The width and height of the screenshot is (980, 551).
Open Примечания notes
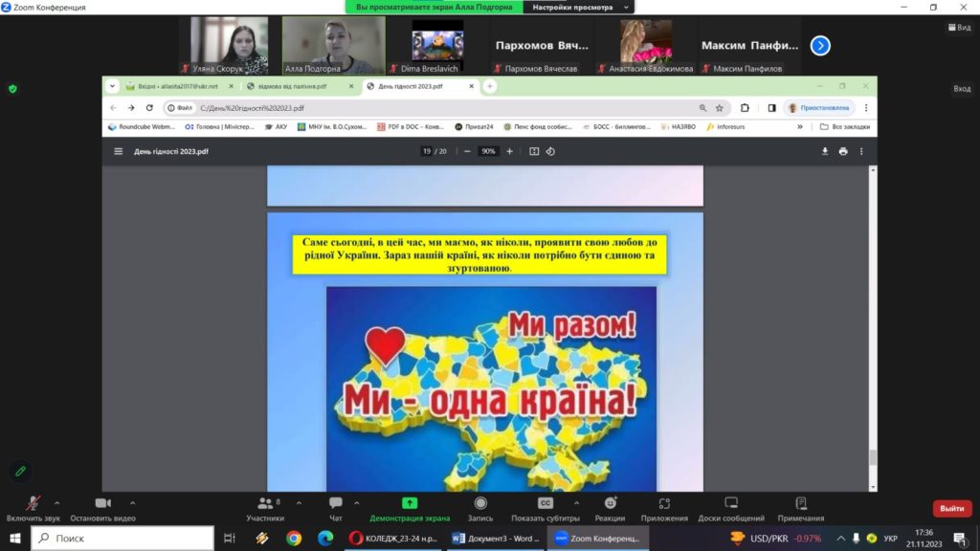pos(801,509)
